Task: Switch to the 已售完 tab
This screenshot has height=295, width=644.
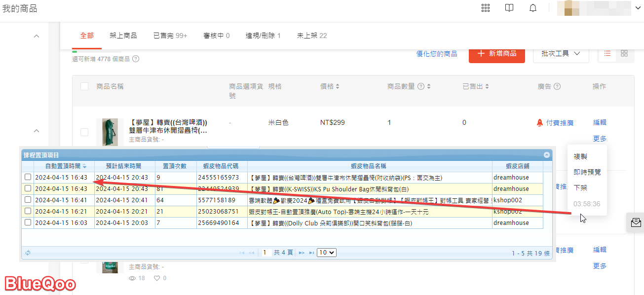Action: tap(170, 36)
